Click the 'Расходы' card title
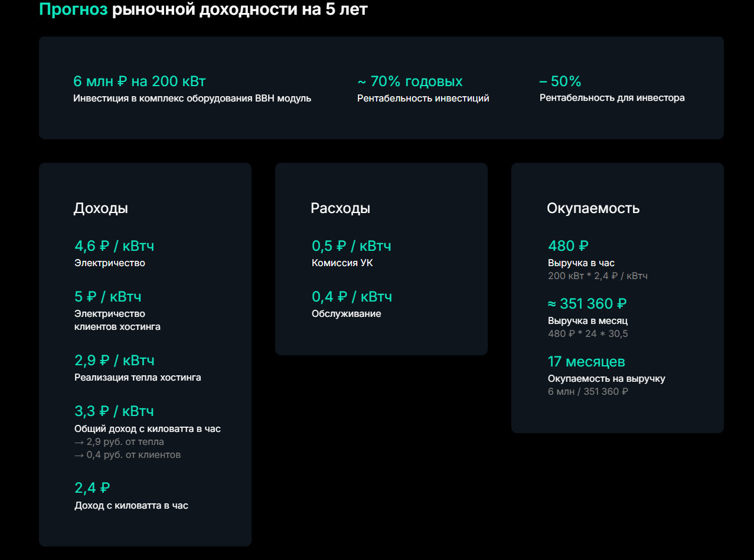 coord(341,208)
